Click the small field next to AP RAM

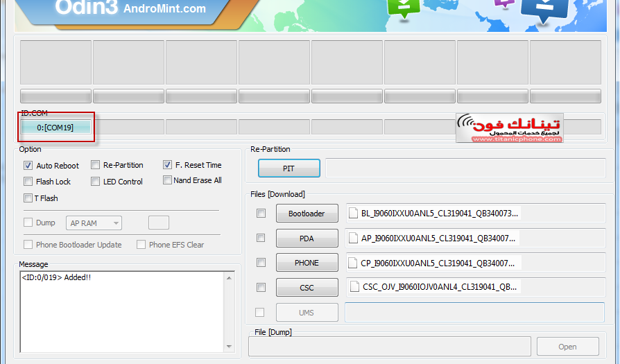point(159,223)
